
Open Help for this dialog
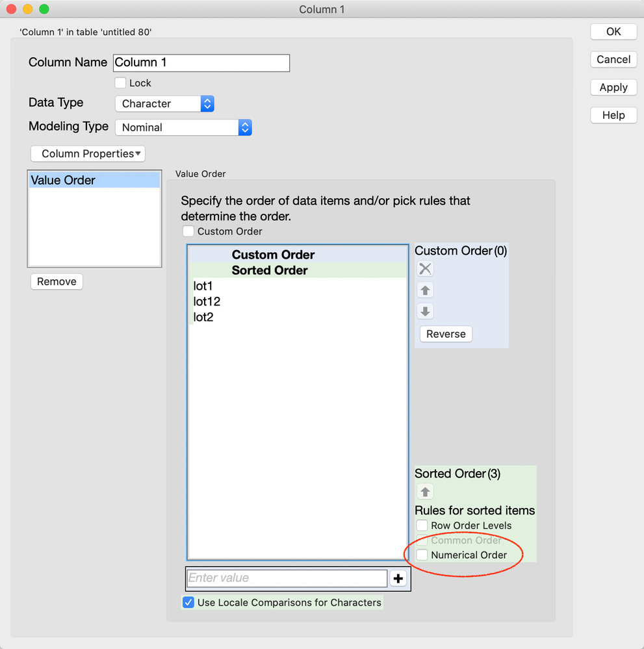click(x=613, y=115)
